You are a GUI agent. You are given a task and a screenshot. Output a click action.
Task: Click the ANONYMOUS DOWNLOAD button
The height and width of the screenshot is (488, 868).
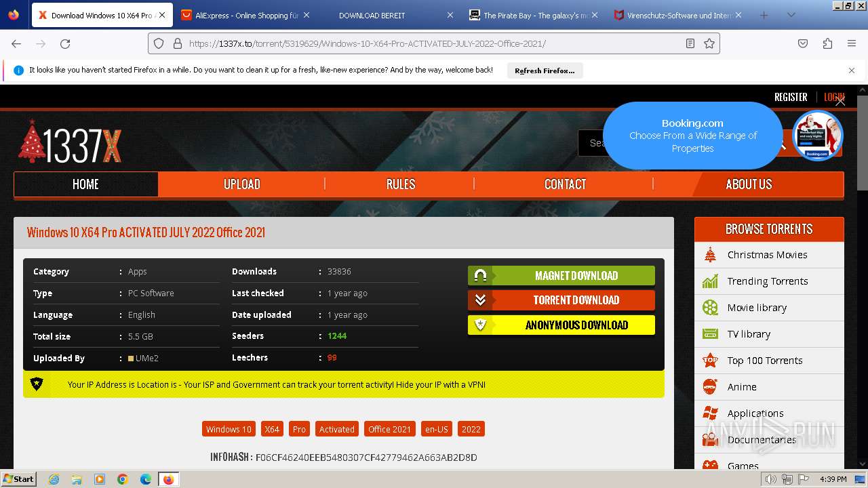click(561, 325)
